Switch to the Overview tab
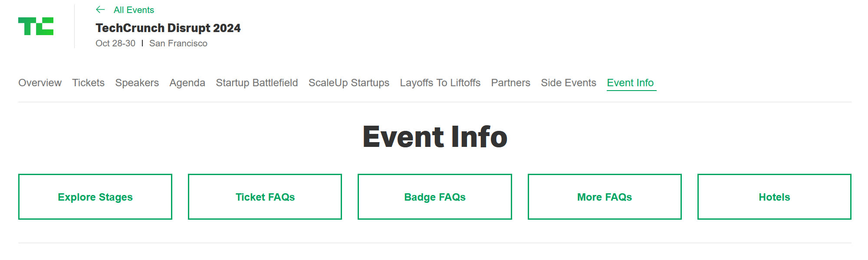 tap(39, 83)
